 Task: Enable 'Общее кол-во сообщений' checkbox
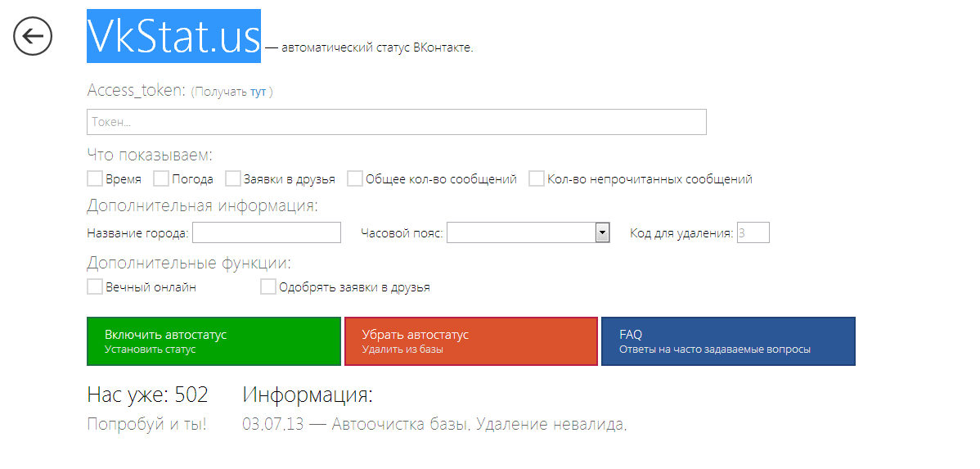coord(355,178)
